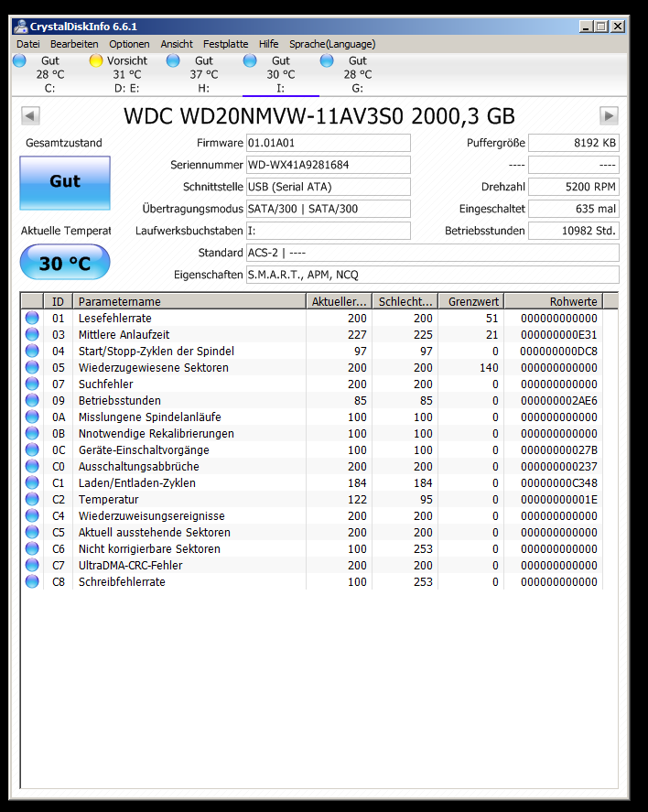Open the Festplatte menu
Screen dimensions: 648x812
click(x=226, y=44)
